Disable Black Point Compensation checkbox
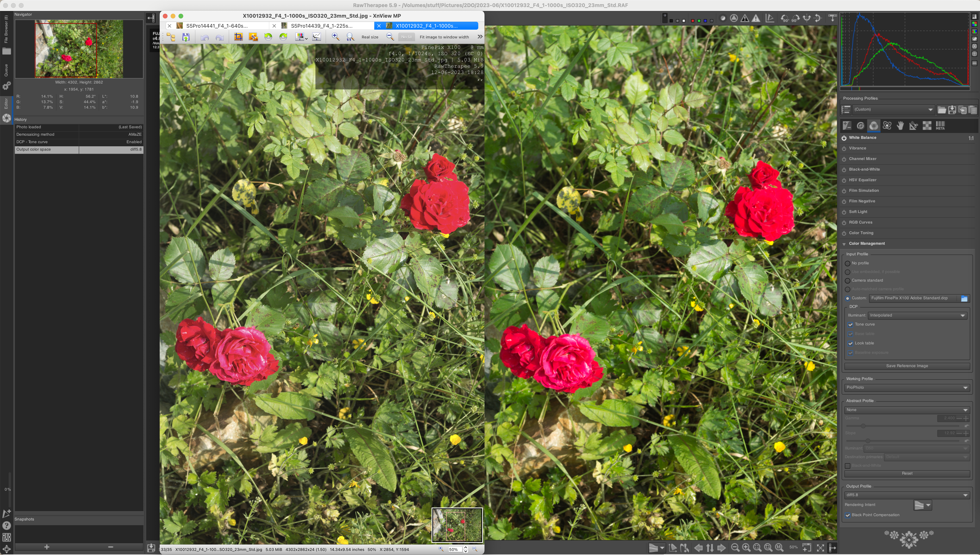The image size is (980, 555). pyautogui.click(x=848, y=515)
